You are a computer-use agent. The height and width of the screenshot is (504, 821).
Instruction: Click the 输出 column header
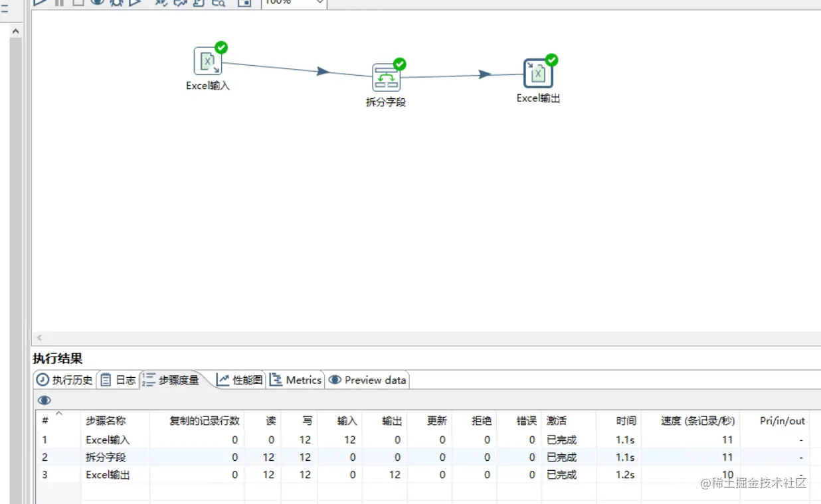coord(385,420)
